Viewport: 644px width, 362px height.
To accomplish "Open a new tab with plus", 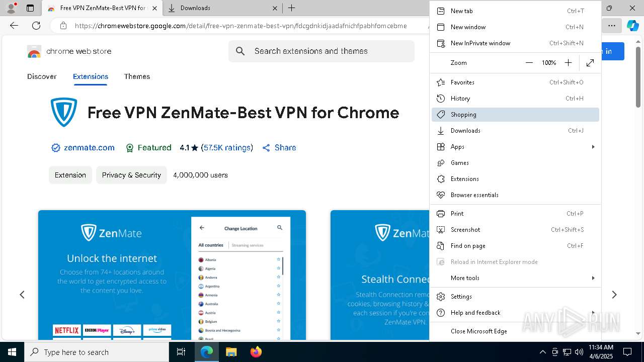I will click(x=291, y=8).
